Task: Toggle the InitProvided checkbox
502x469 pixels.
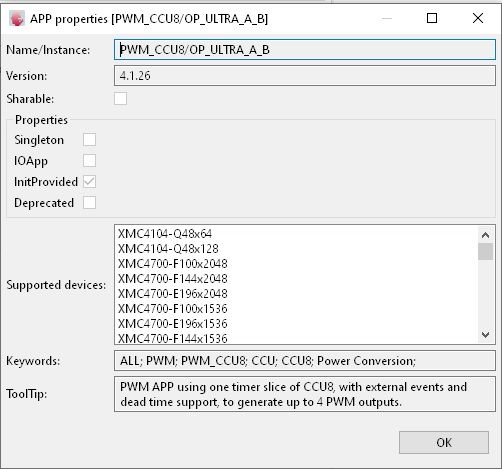Action: [x=89, y=182]
